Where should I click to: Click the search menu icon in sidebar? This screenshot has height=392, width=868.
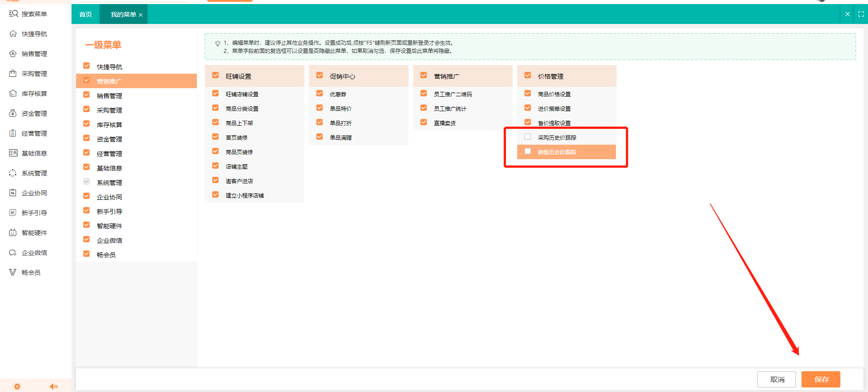(x=13, y=14)
